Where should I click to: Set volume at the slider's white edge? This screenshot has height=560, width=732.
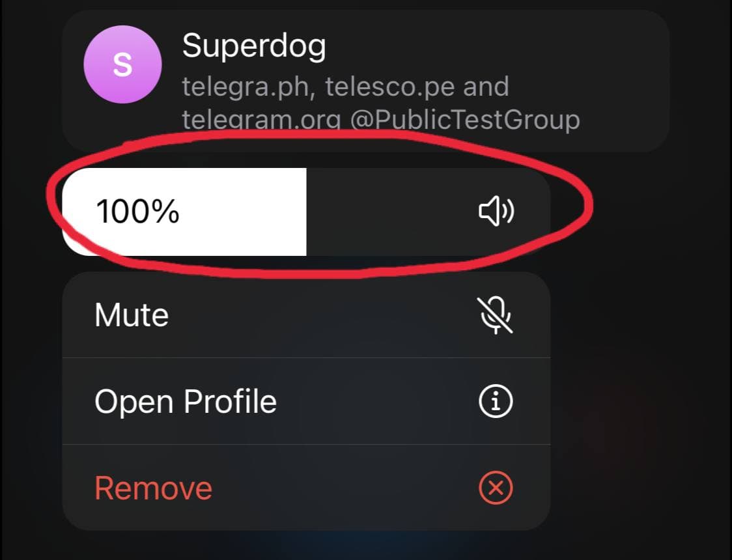point(306,212)
